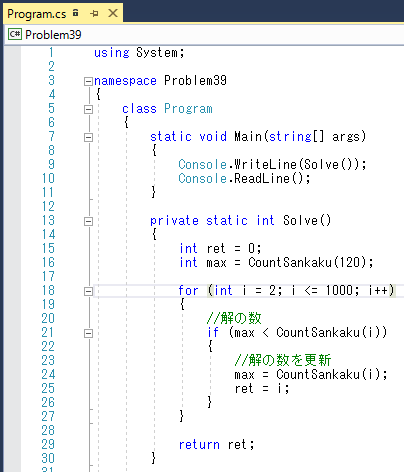Close the Program.cs tab
This screenshot has height=472, width=404.
tap(113, 13)
